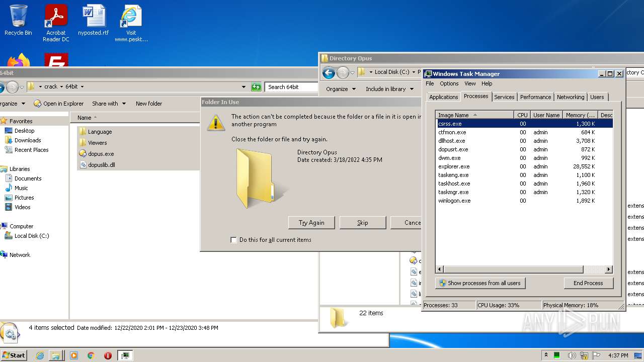The height and width of the screenshot is (362, 644).
Task: Switch to the Services tab
Action: (x=504, y=97)
